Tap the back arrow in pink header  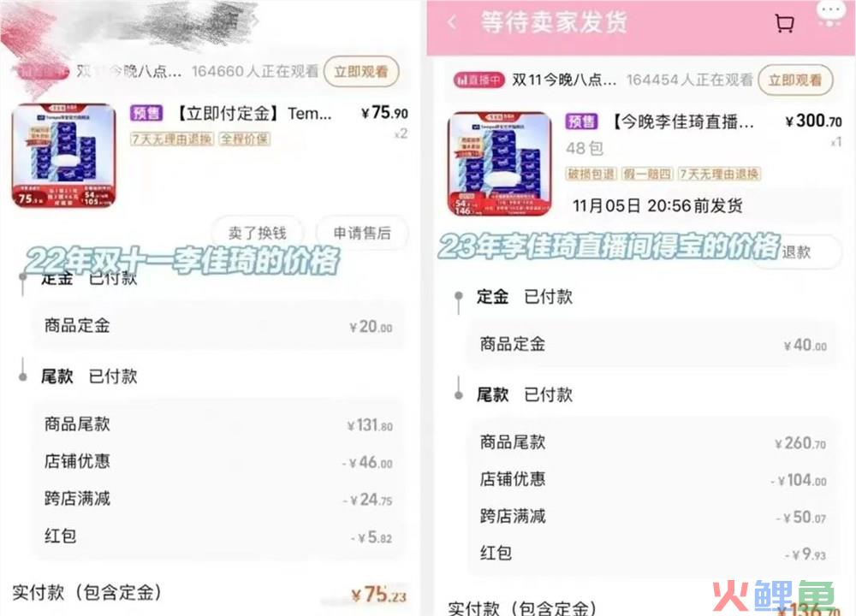pyautogui.click(x=452, y=23)
